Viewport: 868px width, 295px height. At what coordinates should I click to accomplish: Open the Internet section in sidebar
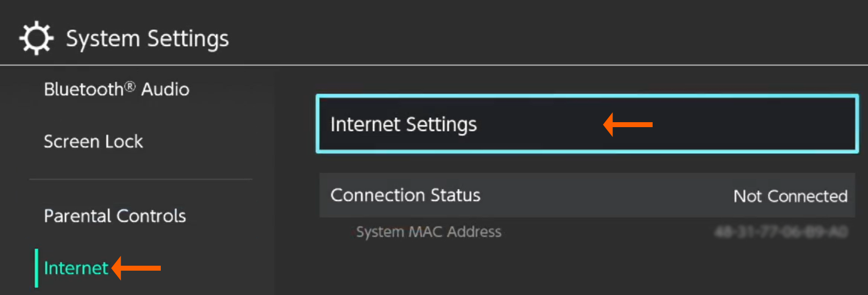(x=75, y=268)
